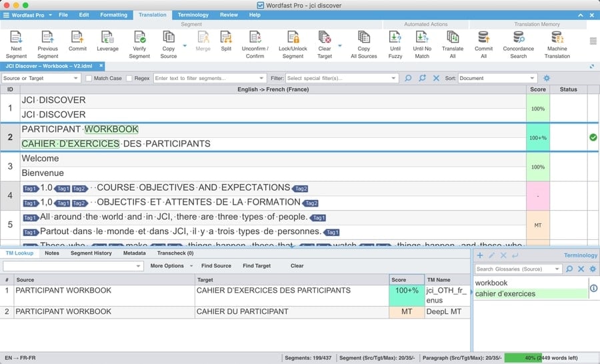The image size is (600, 364).
Task: Add a new term with plus icon
Action: point(480,255)
